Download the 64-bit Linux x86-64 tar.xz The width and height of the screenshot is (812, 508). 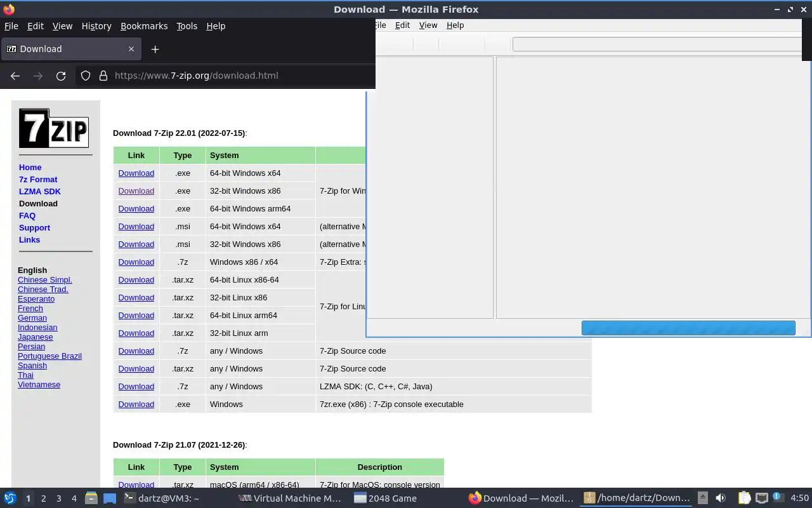[x=136, y=279]
